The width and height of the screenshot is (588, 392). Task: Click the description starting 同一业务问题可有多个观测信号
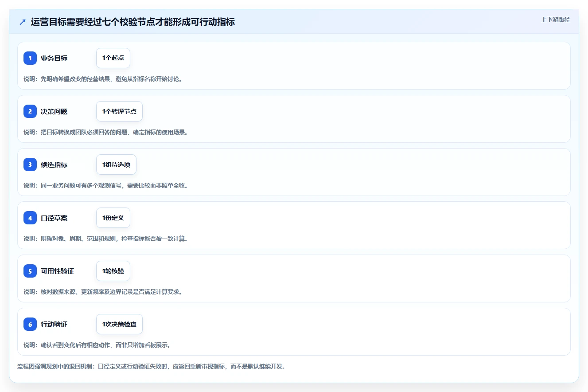(x=106, y=185)
